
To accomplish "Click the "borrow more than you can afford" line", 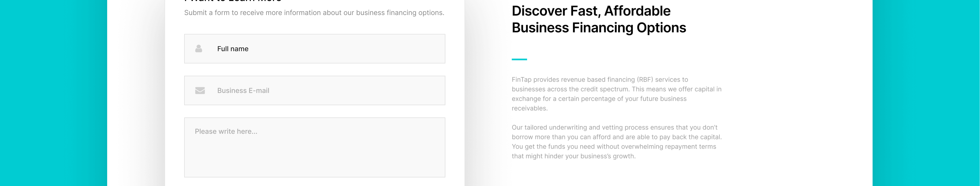I will [x=616, y=137].
